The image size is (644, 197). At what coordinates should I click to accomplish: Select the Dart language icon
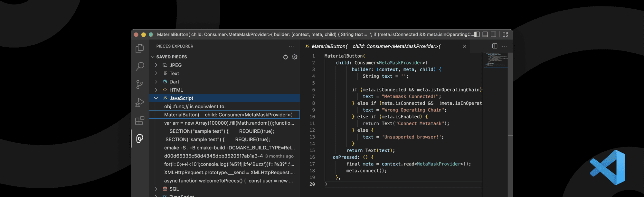pyautogui.click(x=165, y=82)
